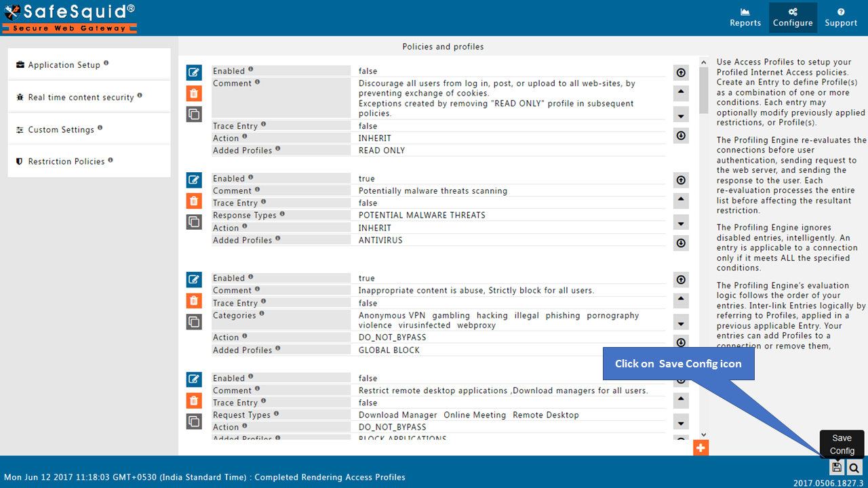
Task: Click the Save Config icon
Action: coord(836,466)
